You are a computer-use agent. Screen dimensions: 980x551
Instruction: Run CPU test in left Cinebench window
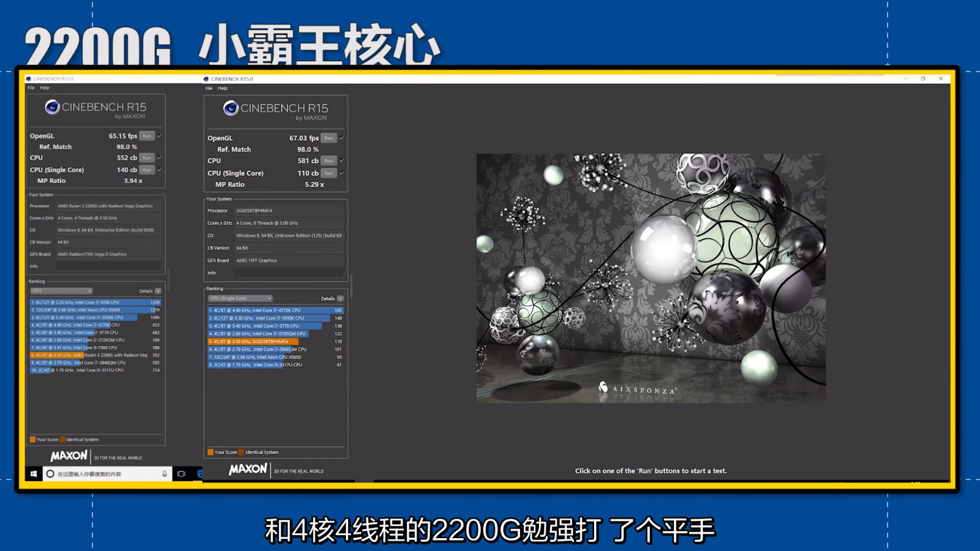146,157
